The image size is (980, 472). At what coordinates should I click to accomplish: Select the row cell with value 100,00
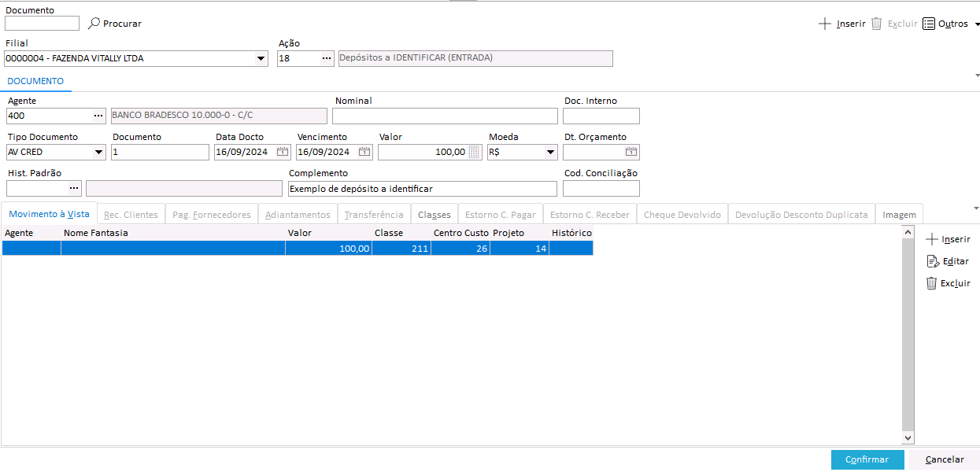[x=328, y=248]
